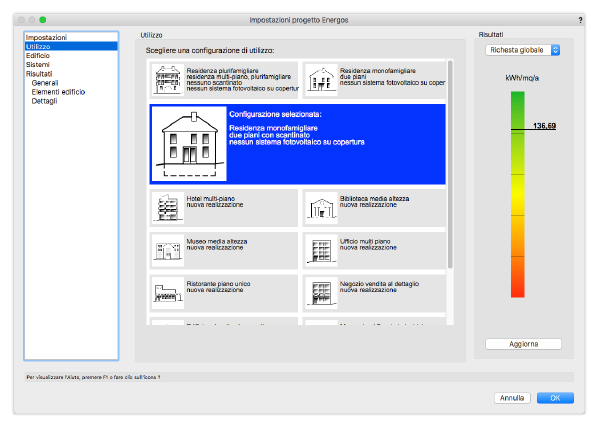Choose the Negozio vendita al dettaglio icon

(321, 293)
